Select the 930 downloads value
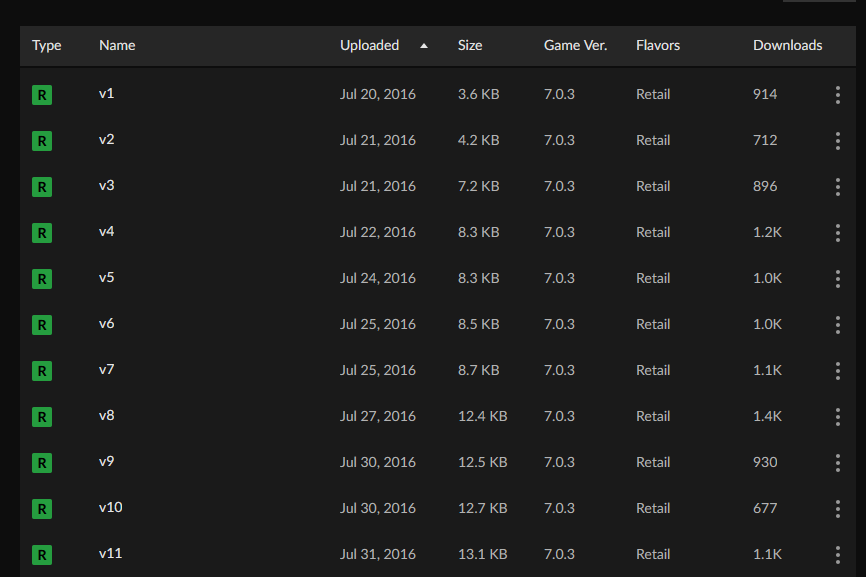Screen dimensions: 866x577 click(x=765, y=462)
